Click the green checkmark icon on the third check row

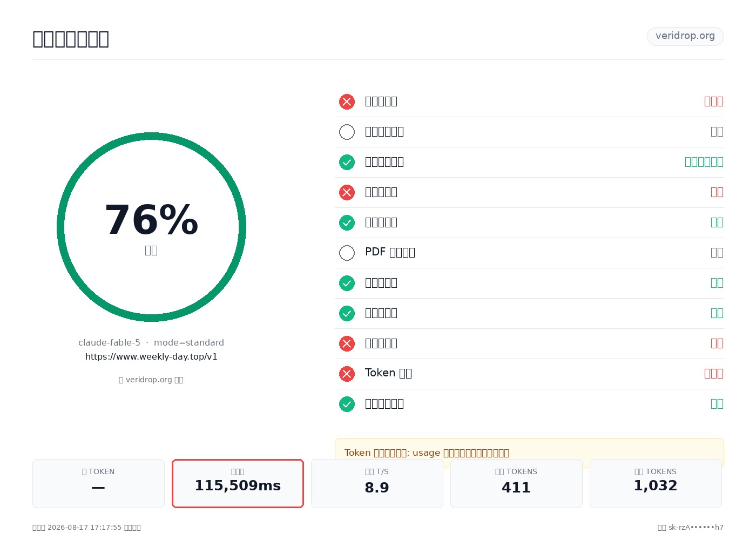[347, 162]
